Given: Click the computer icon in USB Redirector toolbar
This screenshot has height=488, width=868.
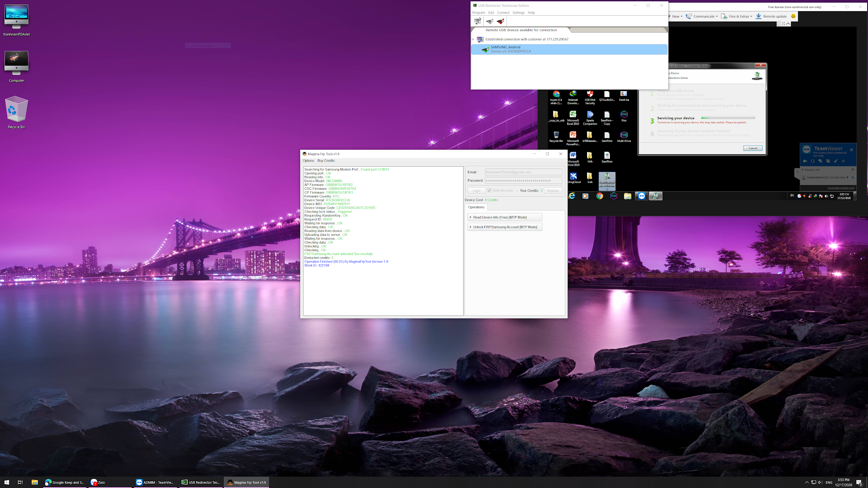Looking at the screenshot, I should tap(478, 21).
